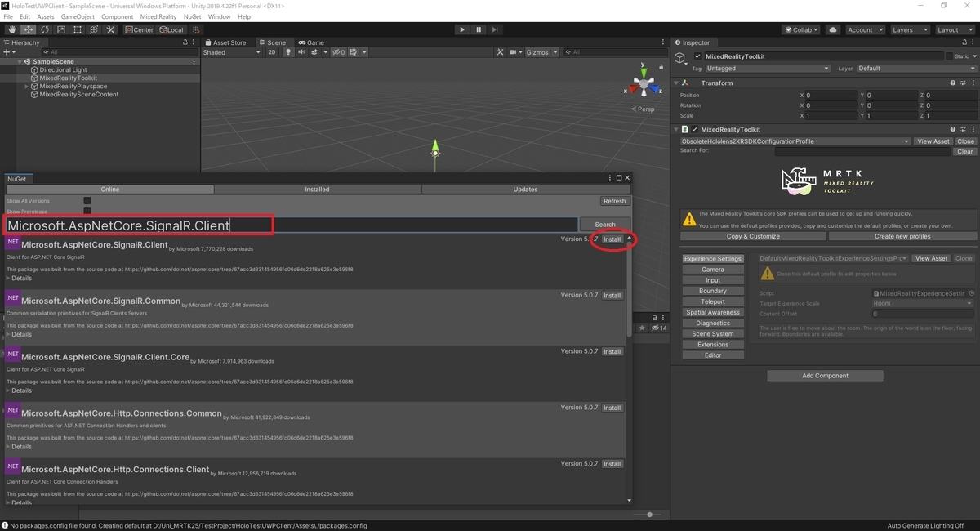The width and height of the screenshot is (980, 531).
Task: Select the Move tool
Action: tap(28, 29)
